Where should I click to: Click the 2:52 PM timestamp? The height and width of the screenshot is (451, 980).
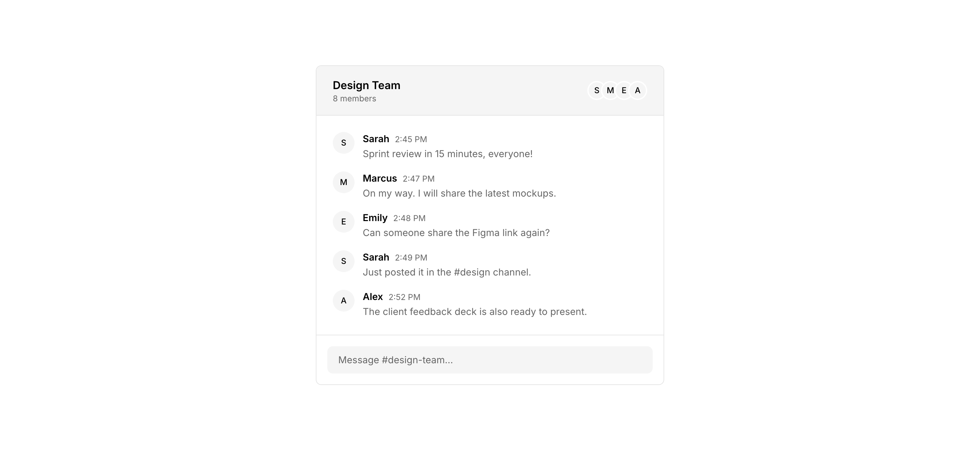pos(404,297)
